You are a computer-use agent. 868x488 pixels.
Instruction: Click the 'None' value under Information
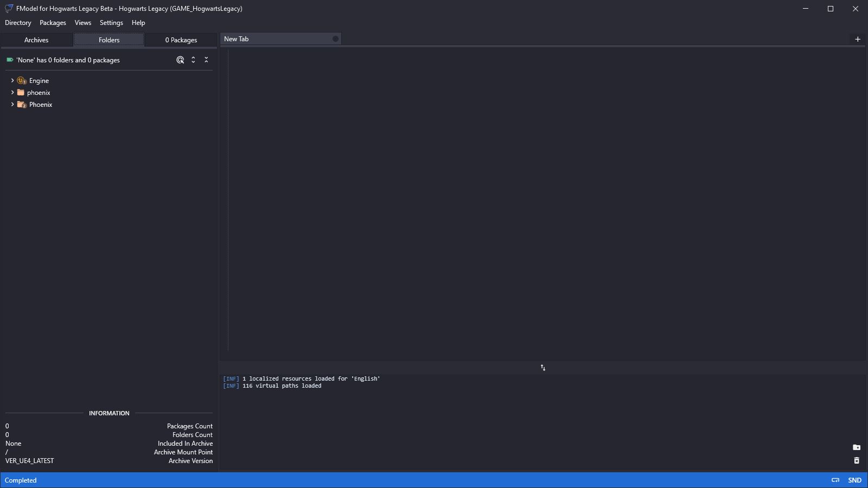(x=14, y=444)
